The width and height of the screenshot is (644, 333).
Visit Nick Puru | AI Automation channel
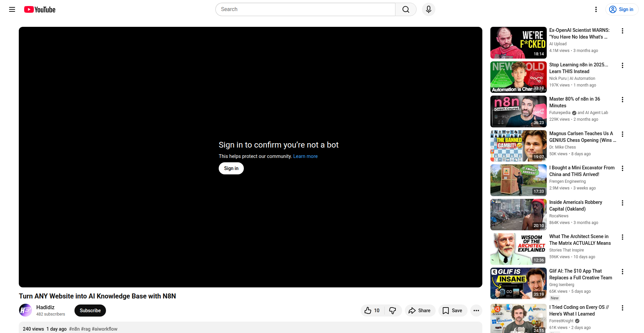[x=572, y=78]
